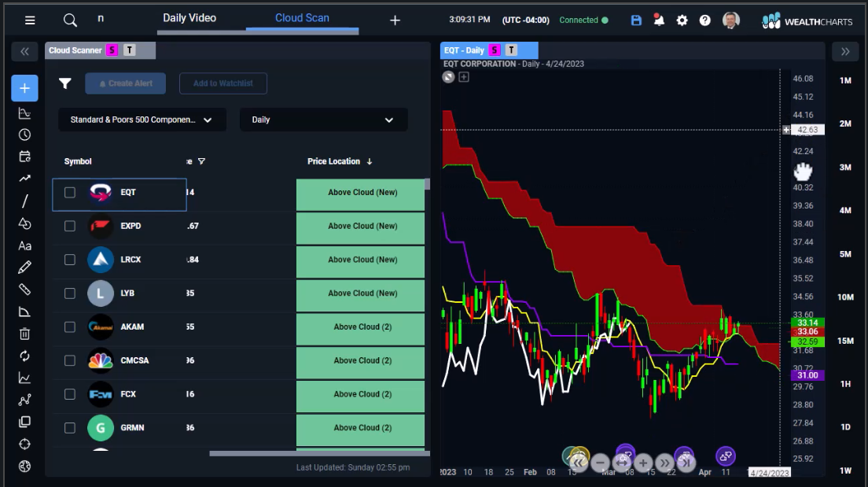868x487 pixels.
Task: Add a new workspace tab with plus
Action: (395, 20)
